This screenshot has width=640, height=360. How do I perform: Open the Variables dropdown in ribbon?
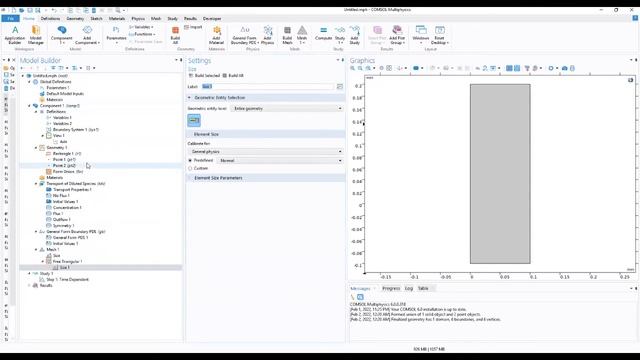141,27
